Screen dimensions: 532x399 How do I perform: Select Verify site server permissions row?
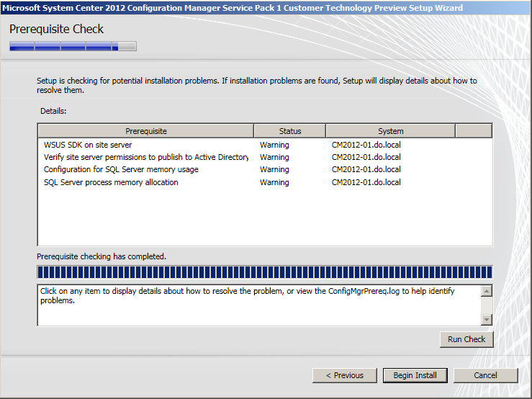[x=265, y=157]
